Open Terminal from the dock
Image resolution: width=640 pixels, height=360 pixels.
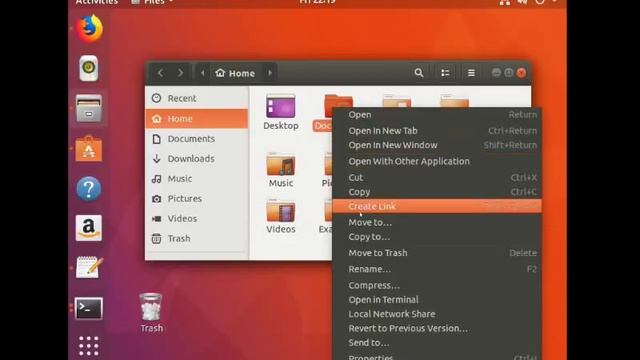[x=89, y=308]
